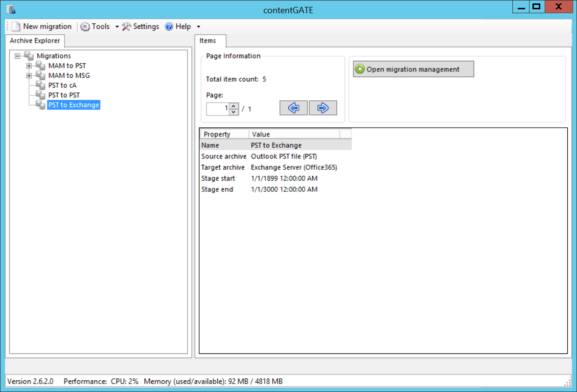
Task: Click the Migrations root database icon
Action: [x=29, y=56]
